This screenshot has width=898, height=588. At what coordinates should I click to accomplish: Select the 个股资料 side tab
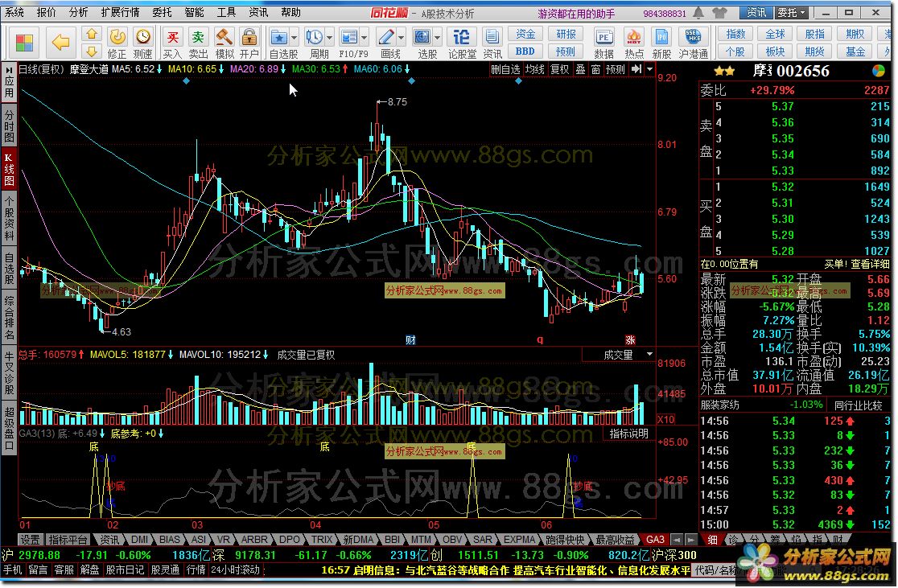pyautogui.click(x=9, y=219)
